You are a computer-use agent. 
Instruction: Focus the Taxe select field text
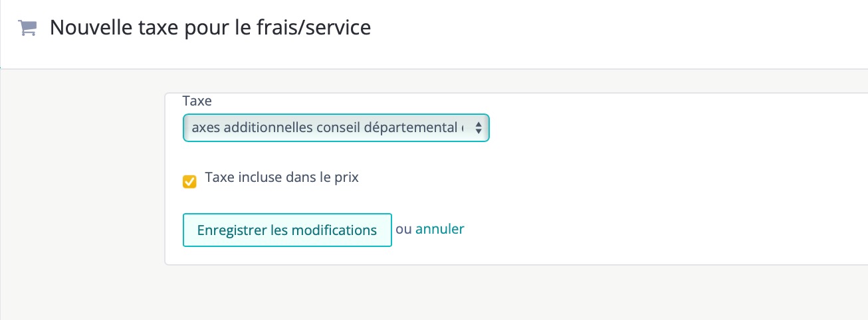tap(326, 128)
